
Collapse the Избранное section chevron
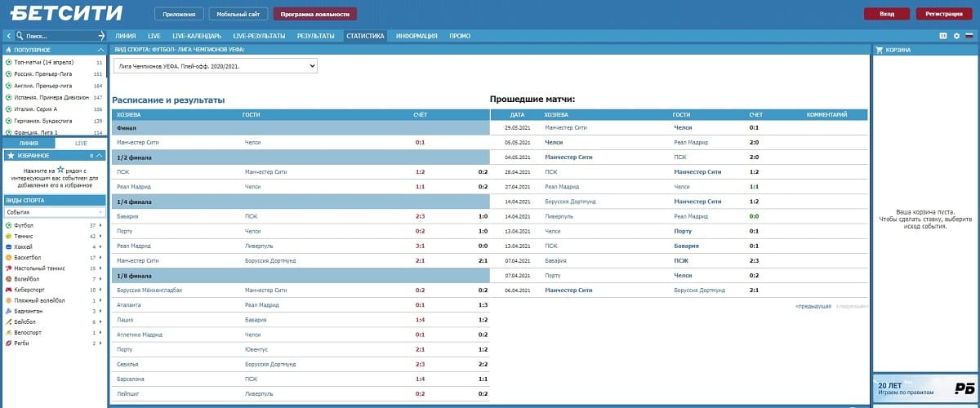pyautogui.click(x=100, y=155)
